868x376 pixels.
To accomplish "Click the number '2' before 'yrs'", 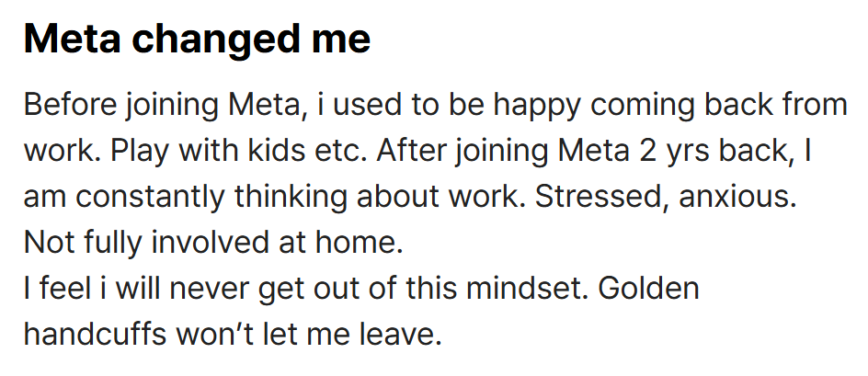I will pyautogui.click(x=648, y=151).
